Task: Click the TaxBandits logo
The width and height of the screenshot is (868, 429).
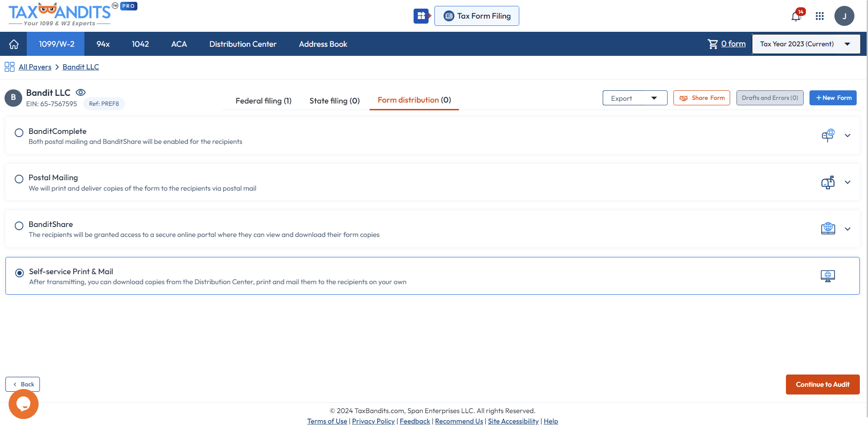Action: pyautogui.click(x=60, y=15)
